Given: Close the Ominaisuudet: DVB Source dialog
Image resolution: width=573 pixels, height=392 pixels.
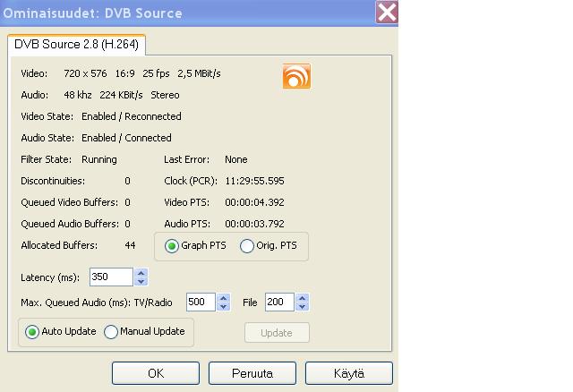Looking at the screenshot, I should click(387, 13).
